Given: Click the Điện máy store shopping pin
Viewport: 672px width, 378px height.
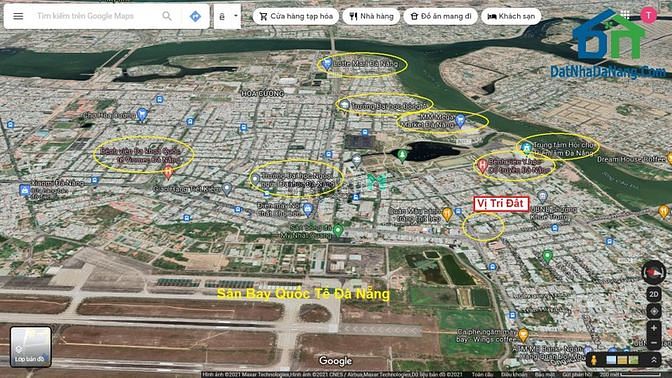Looking at the screenshot, I should (x=307, y=209).
